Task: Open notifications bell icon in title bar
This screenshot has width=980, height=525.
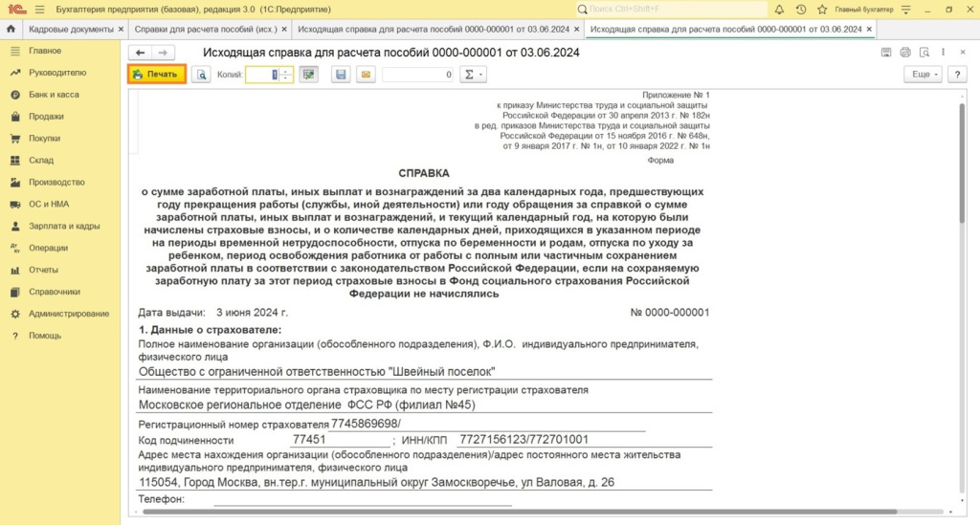Action: pos(780,9)
